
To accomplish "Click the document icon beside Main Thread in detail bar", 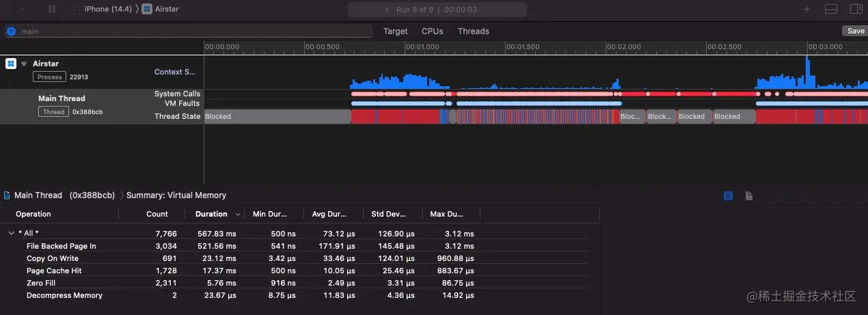I will 7,195.
